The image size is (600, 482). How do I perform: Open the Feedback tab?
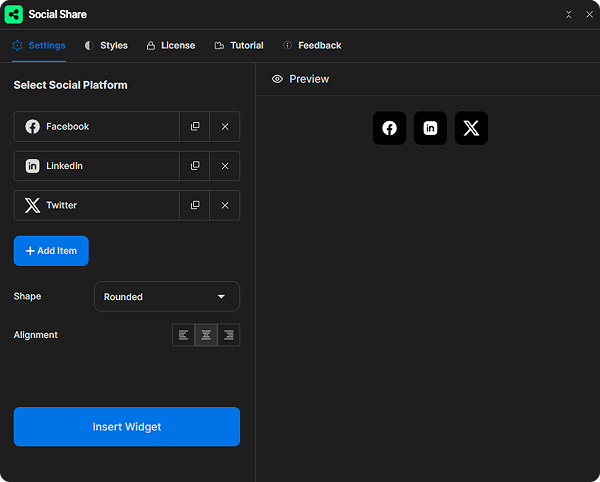coord(312,46)
